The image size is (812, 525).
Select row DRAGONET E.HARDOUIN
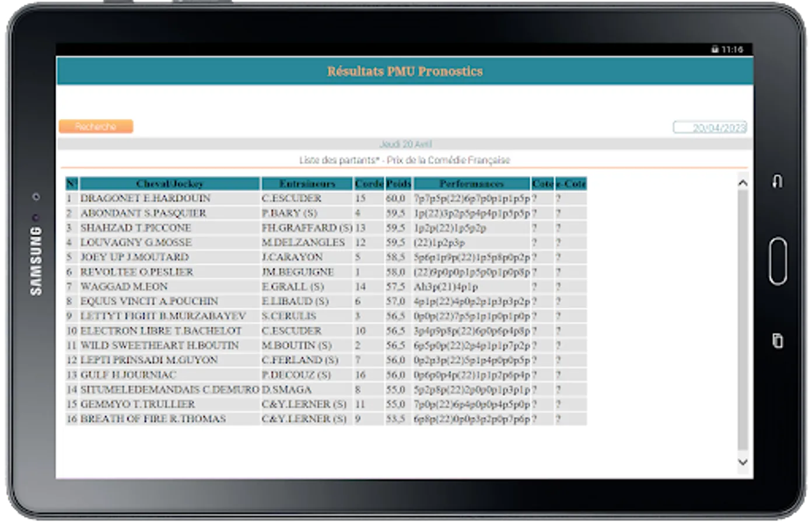coord(326,198)
